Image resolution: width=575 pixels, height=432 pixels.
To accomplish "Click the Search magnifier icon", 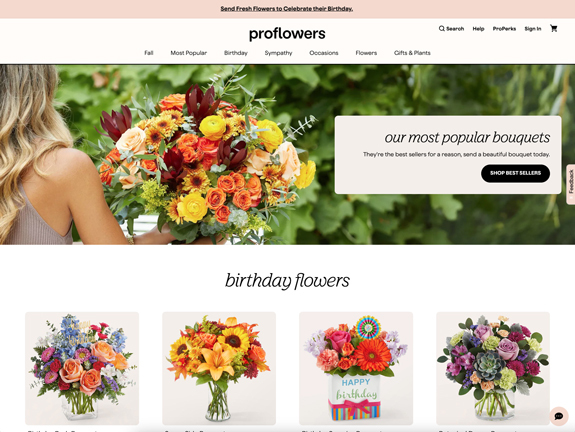I will tap(442, 28).
